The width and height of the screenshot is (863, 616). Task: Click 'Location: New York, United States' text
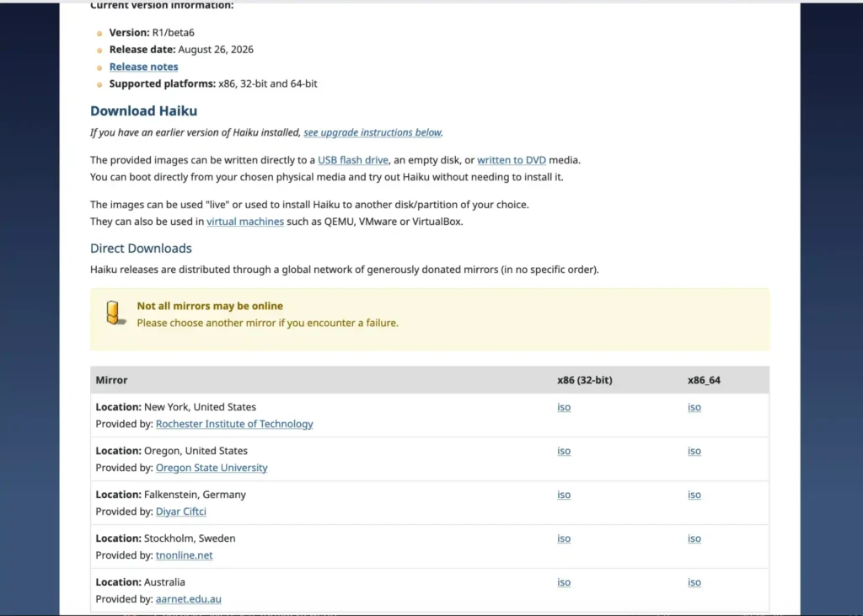coord(176,407)
